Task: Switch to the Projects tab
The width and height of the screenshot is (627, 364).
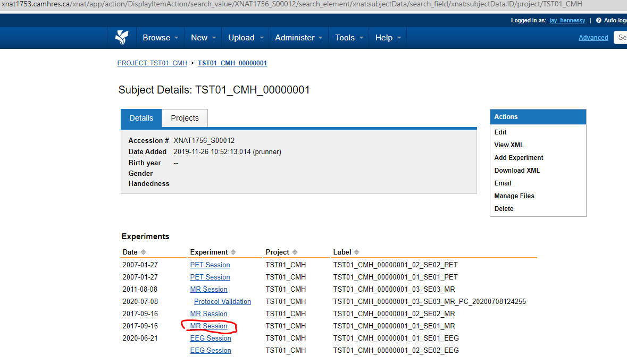Action: (x=185, y=118)
